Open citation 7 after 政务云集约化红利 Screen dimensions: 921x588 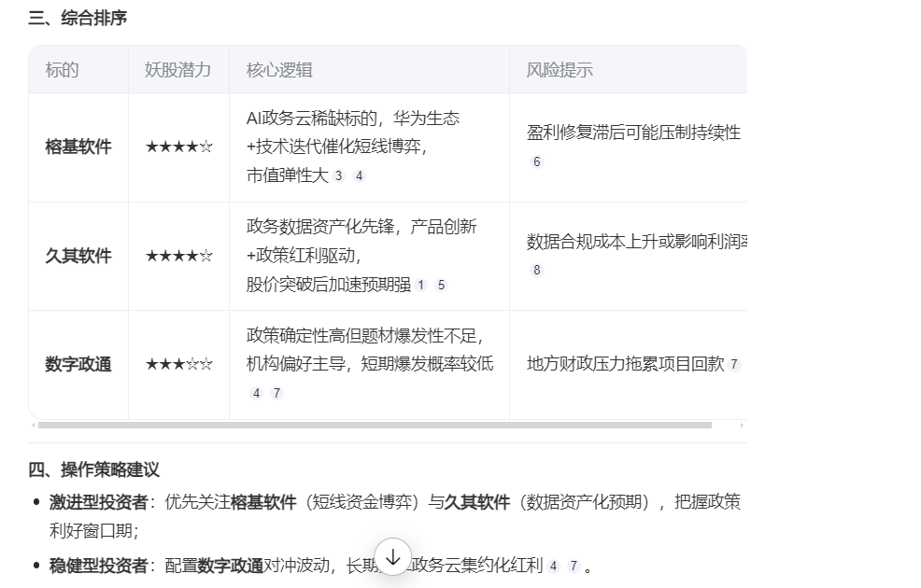[x=574, y=567]
